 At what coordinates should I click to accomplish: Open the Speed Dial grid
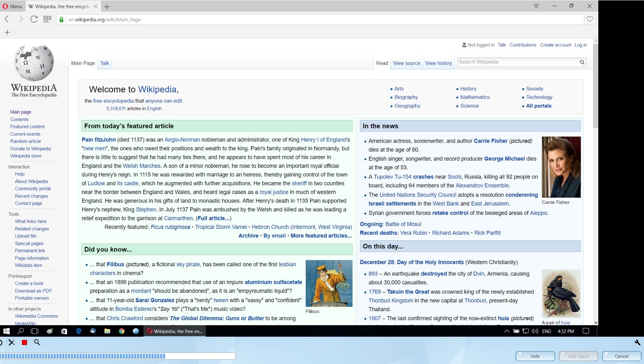47,19
